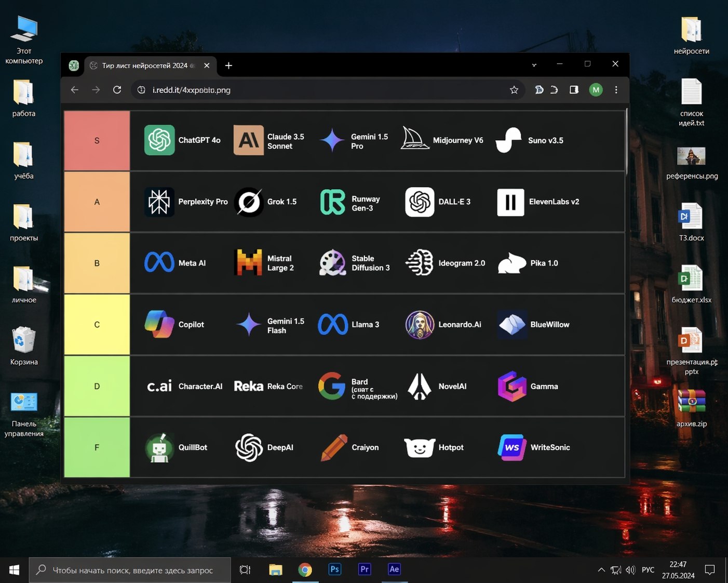This screenshot has height=583, width=728.
Task: Click the WriteSonic WS logo
Action: pos(512,447)
